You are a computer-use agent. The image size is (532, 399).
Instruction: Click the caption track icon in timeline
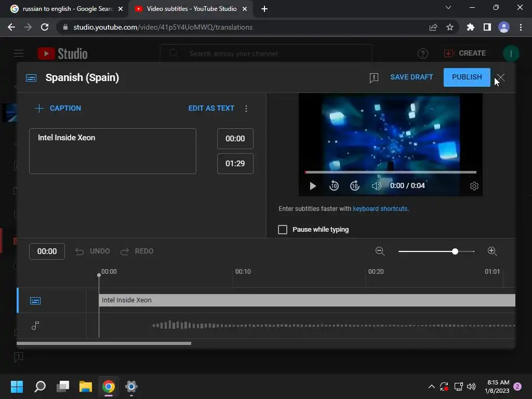point(35,301)
